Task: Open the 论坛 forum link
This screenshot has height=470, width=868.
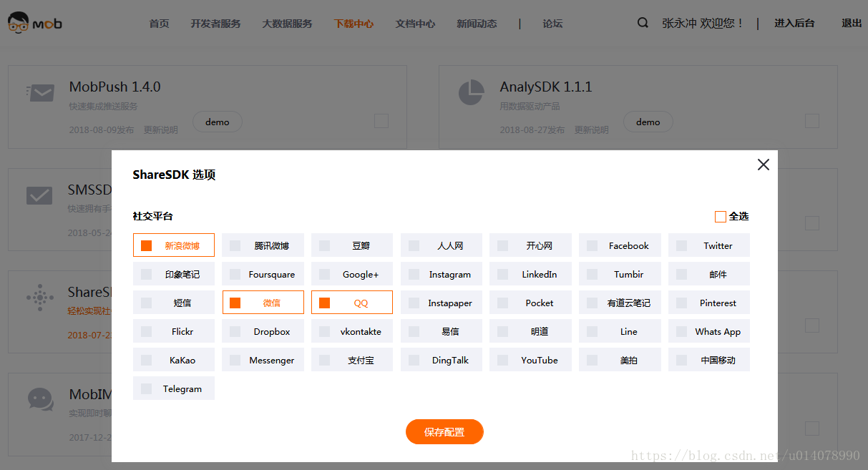Action: [552, 24]
